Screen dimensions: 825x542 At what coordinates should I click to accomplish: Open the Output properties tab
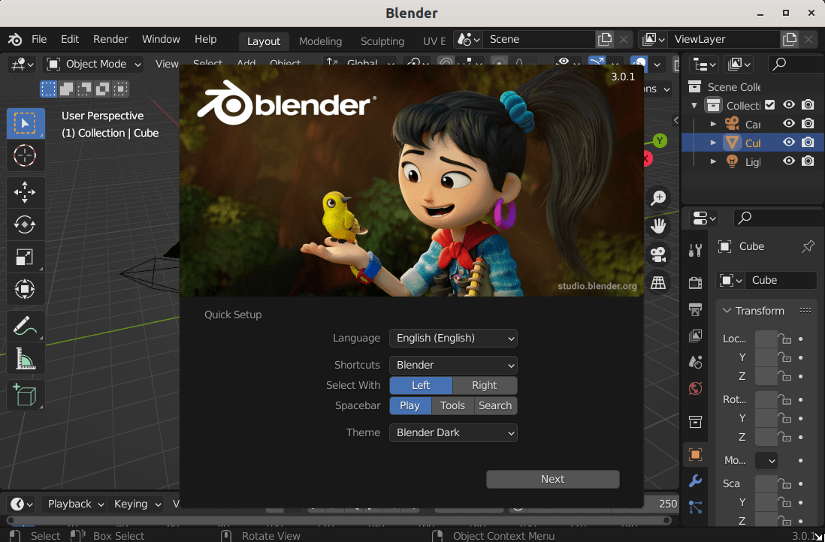click(x=696, y=309)
